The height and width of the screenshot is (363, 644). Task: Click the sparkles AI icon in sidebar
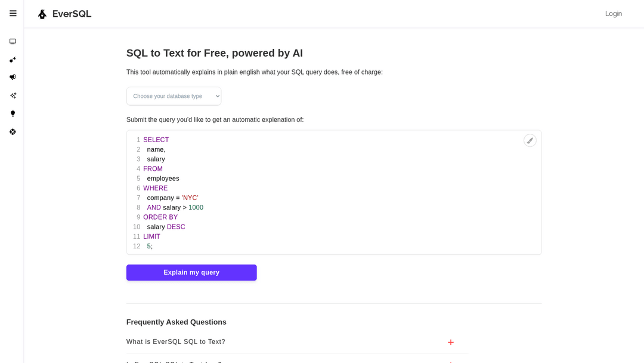coord(13,96)
